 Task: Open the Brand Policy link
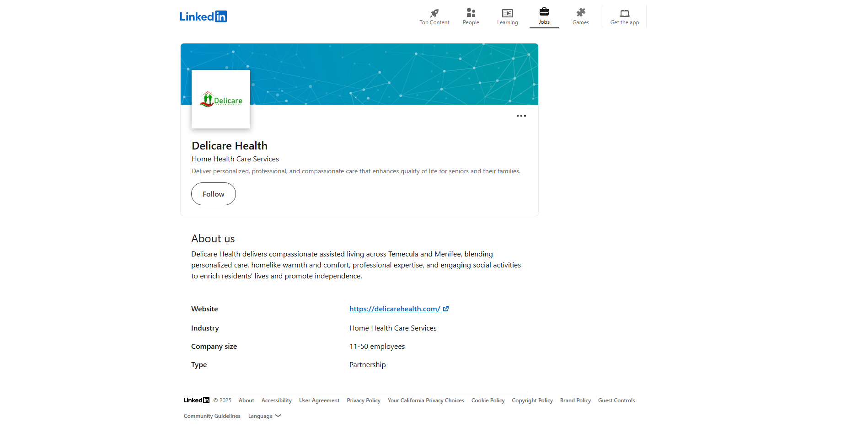575,400
